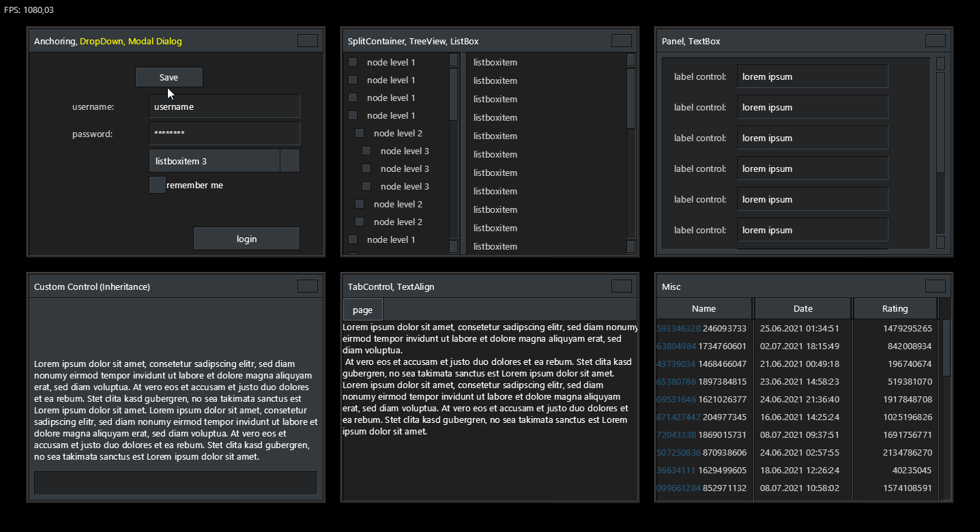
Task: Check the topmost node level 1 box
Action: [353, 62]
